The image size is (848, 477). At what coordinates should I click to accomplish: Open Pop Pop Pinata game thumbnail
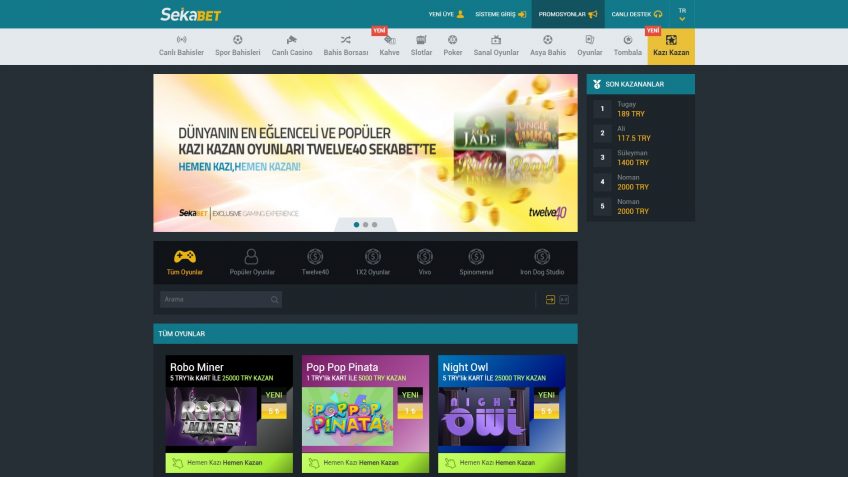tap(347, 416)
